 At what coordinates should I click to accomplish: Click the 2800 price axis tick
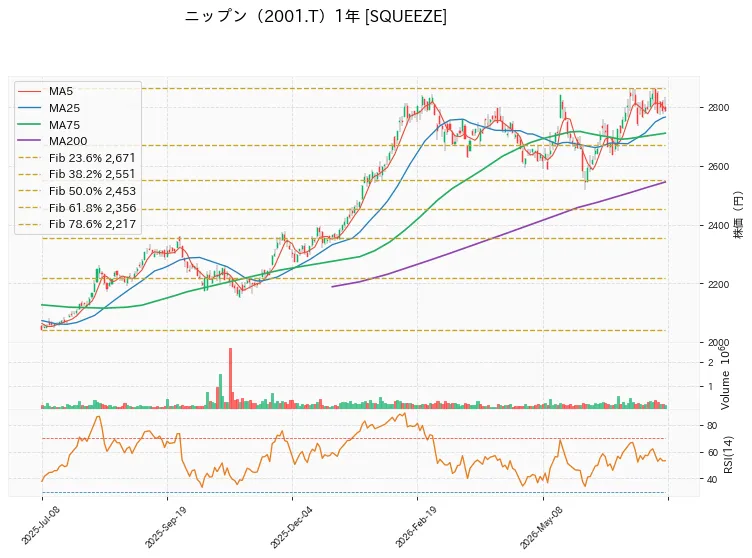coord(718,108)
